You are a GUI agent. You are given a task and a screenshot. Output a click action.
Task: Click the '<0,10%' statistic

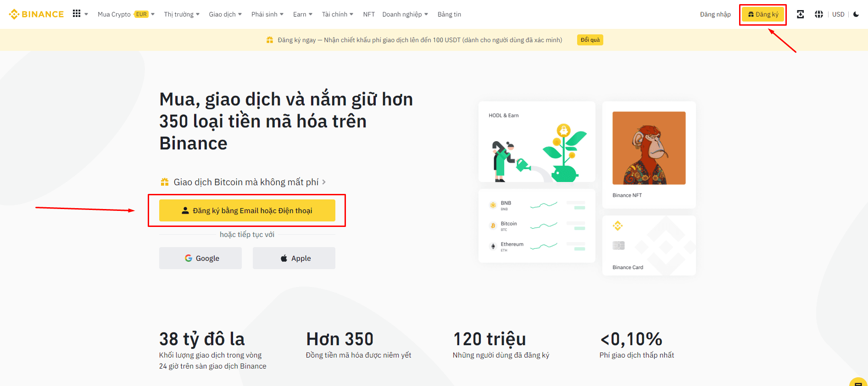point(631,339)
